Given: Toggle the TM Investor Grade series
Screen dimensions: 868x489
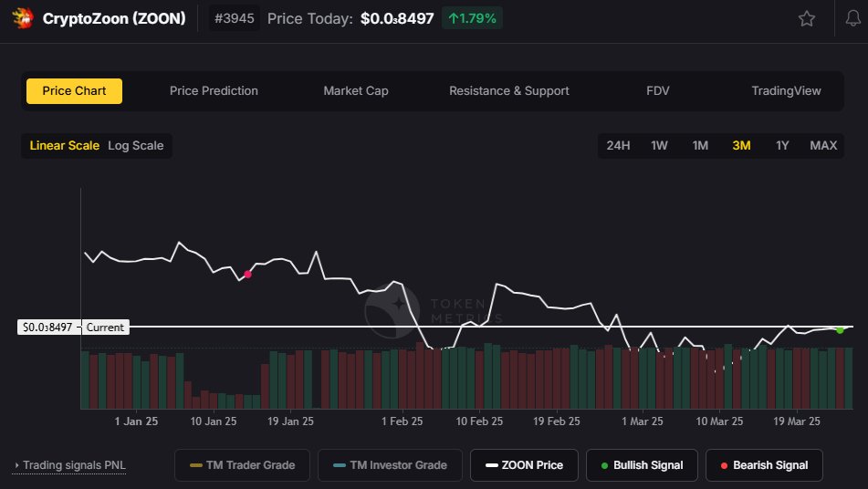Looking at the screenshot, I should pos(390,465).
